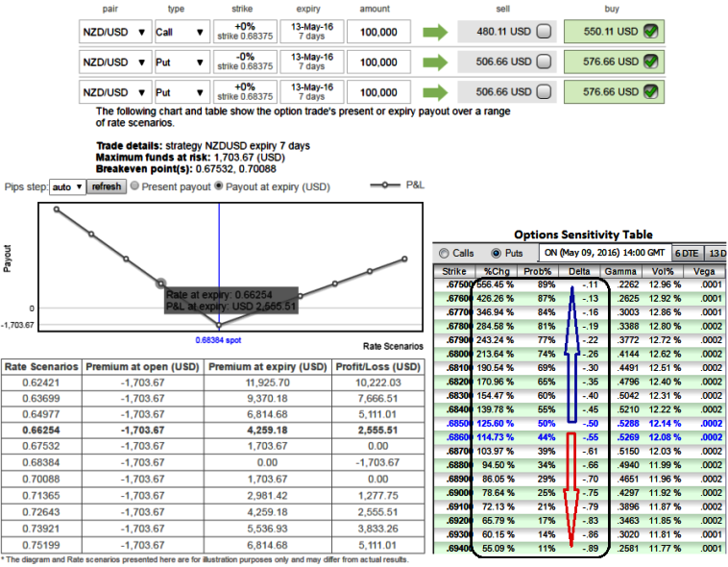Click the %Chg column header

pos(497,271)
